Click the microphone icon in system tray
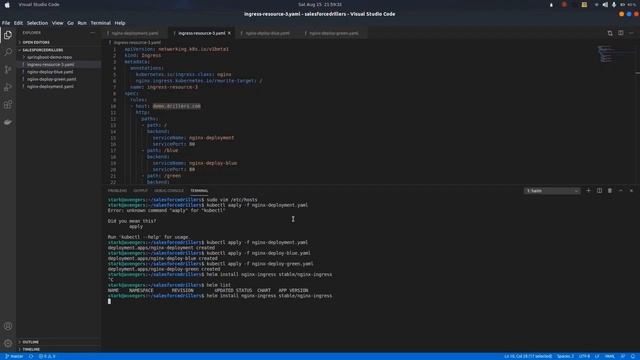The height and width of the screenshot is (360, 640). pos(614,4)
